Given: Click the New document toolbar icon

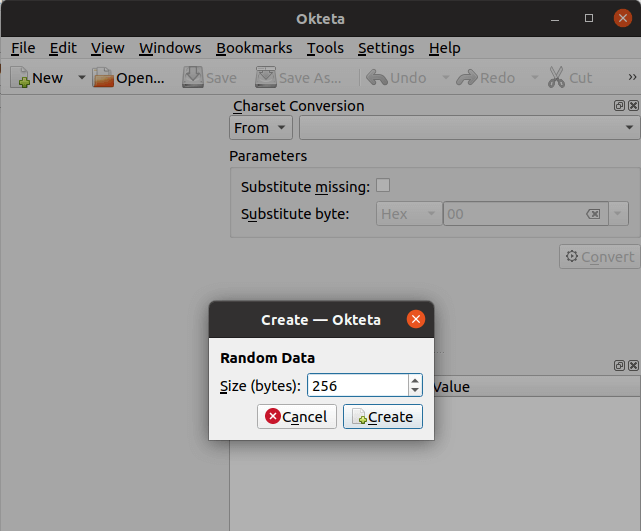Looking at the screenshot, I should click(x=20, y=77).
